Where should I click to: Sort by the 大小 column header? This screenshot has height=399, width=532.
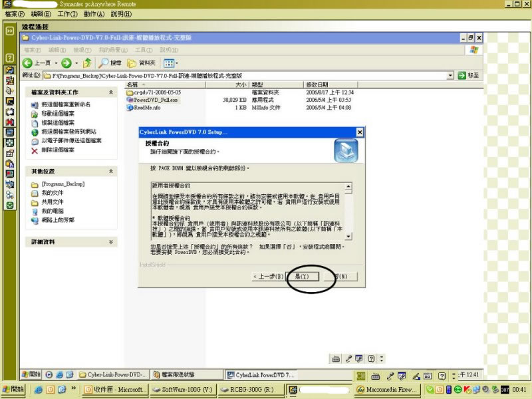pos(227,84)
